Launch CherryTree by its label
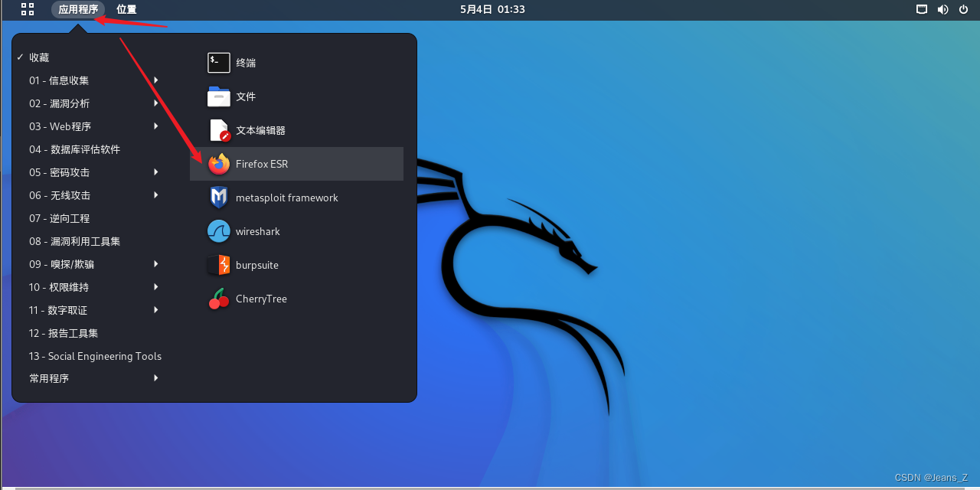This screenshot has height=490, width=980. click(x=261, y=299)
